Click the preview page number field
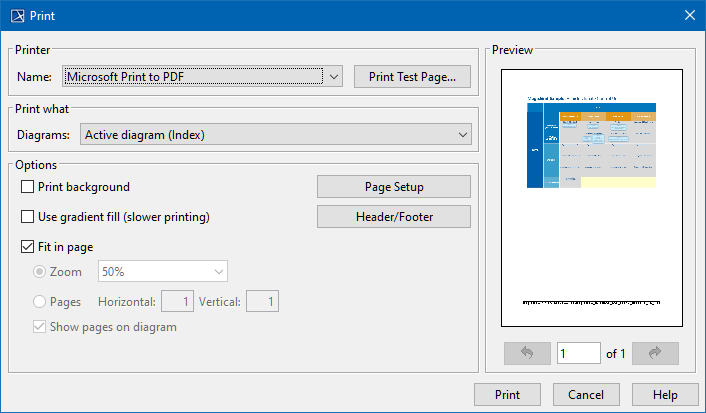Viewport: 706px width, 413px height. click(579, 353)
